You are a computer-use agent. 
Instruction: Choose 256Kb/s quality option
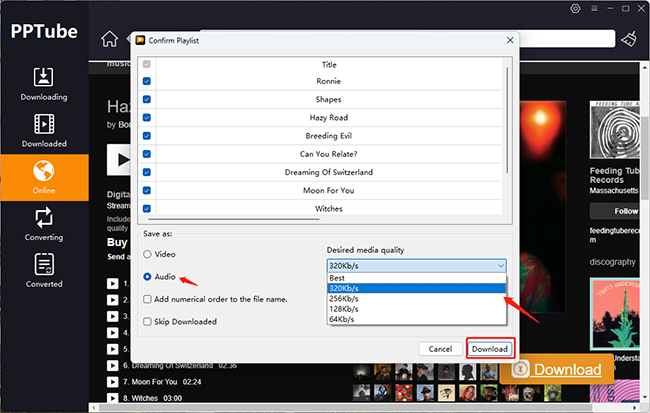(416, 299)
